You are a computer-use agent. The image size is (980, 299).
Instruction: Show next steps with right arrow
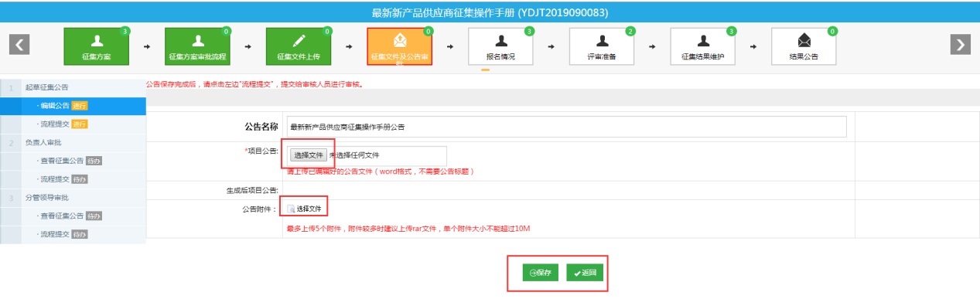click(x=960, y=44)
